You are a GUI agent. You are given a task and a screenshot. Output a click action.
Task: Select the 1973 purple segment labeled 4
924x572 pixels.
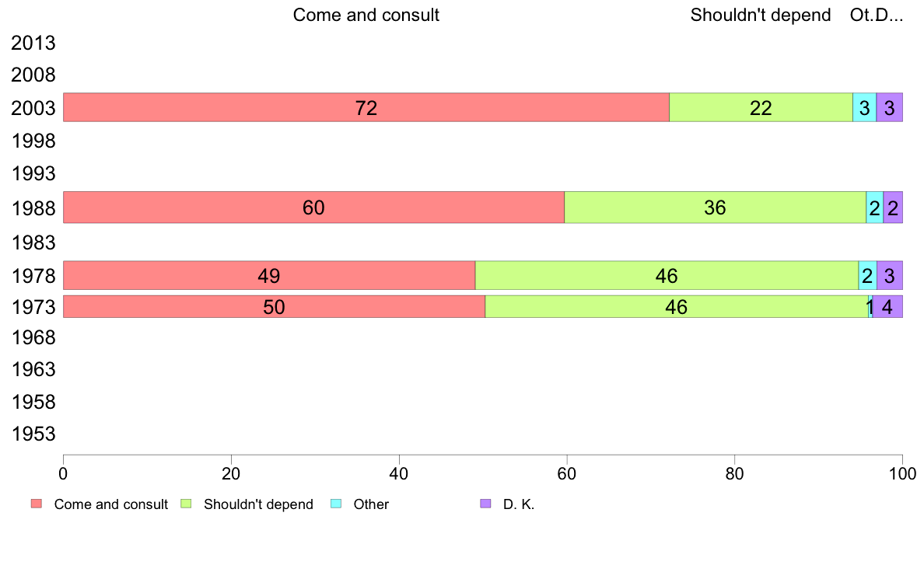887,306
